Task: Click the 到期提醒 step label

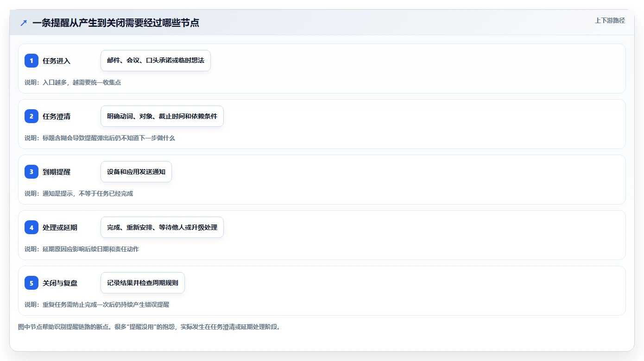Action: click(57, 172)
